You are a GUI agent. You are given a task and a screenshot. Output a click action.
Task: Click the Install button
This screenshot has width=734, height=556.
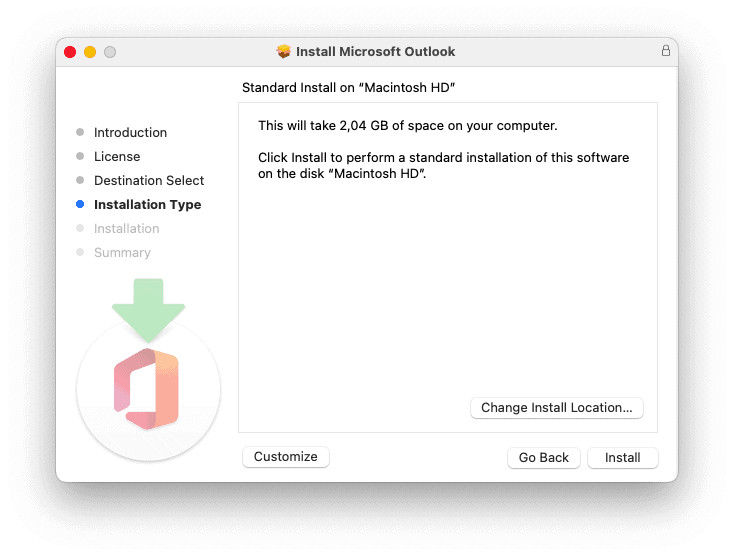[622, 457]
